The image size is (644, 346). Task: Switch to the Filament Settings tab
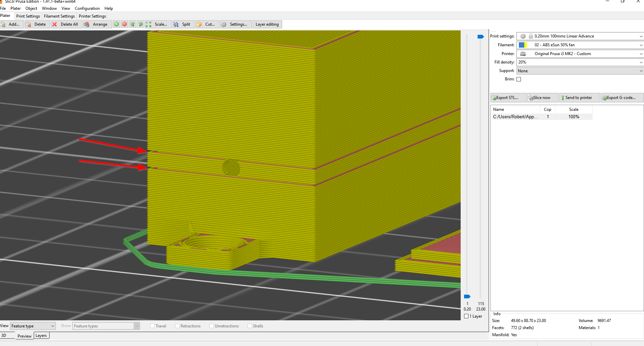coord(59,16)
